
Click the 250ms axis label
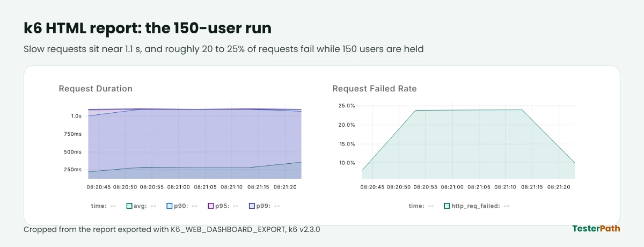coord(73,170)
